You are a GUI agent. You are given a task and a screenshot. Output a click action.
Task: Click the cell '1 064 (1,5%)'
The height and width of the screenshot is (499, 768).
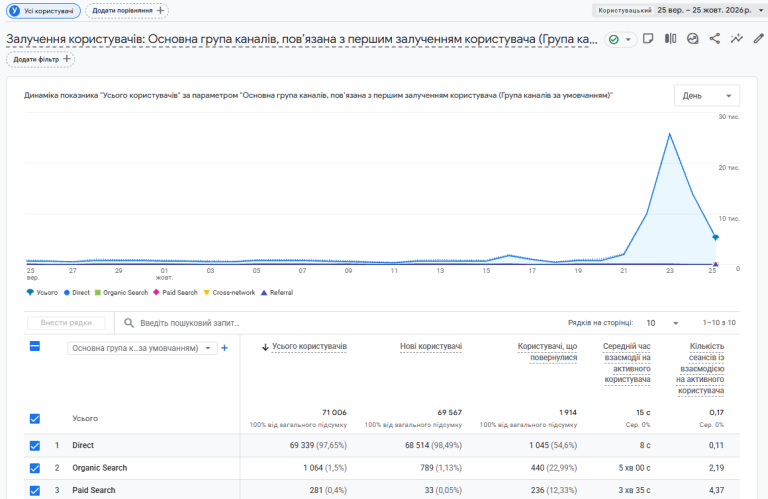point(325,468)
